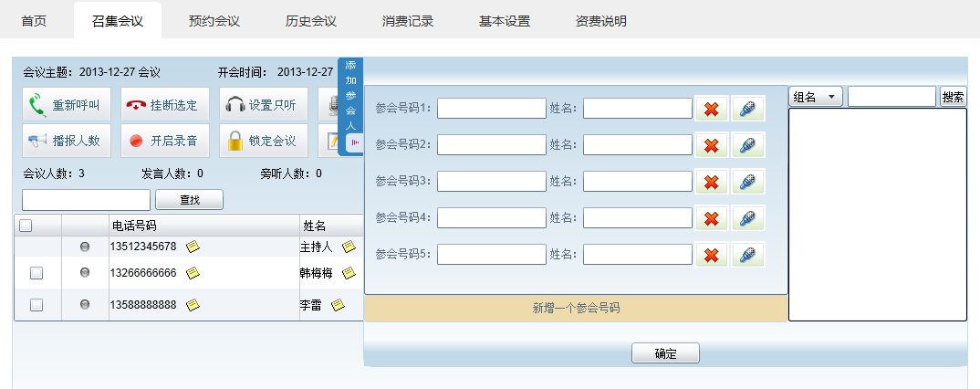Focus the 参会号码1 number field

[x=492, y=108]
